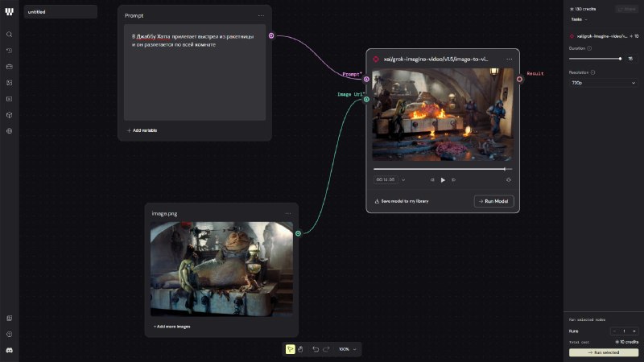Decrease the Runs count with minus
644x362 pixels.
(x=615, y=331)
